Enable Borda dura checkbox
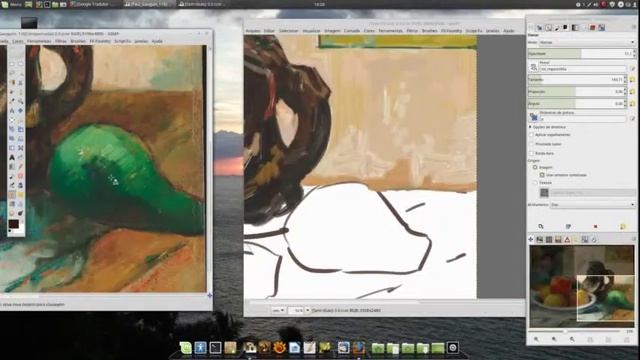This screenshot has height=360, width=640. pos(531,153)
